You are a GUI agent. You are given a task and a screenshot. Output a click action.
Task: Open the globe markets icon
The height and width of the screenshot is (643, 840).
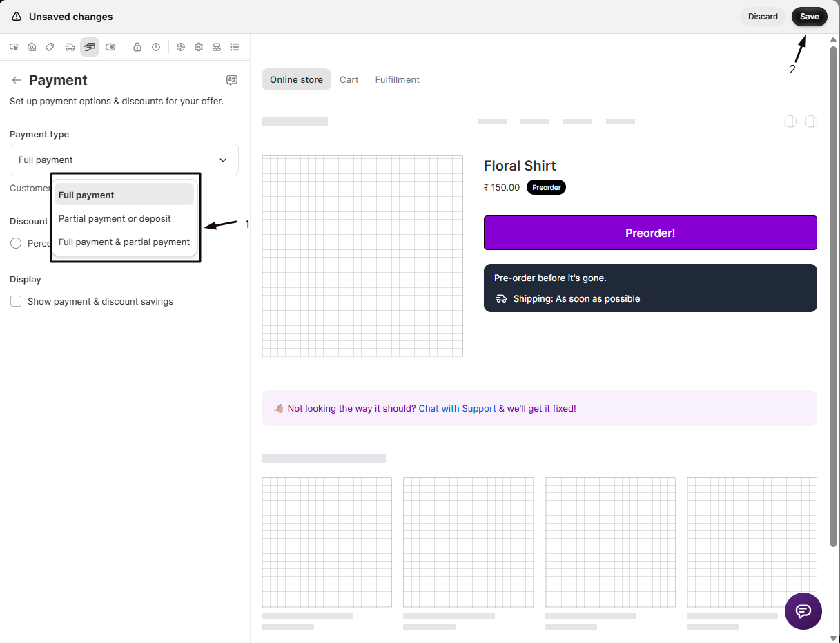pyautogui.click(x=181, y=47)
